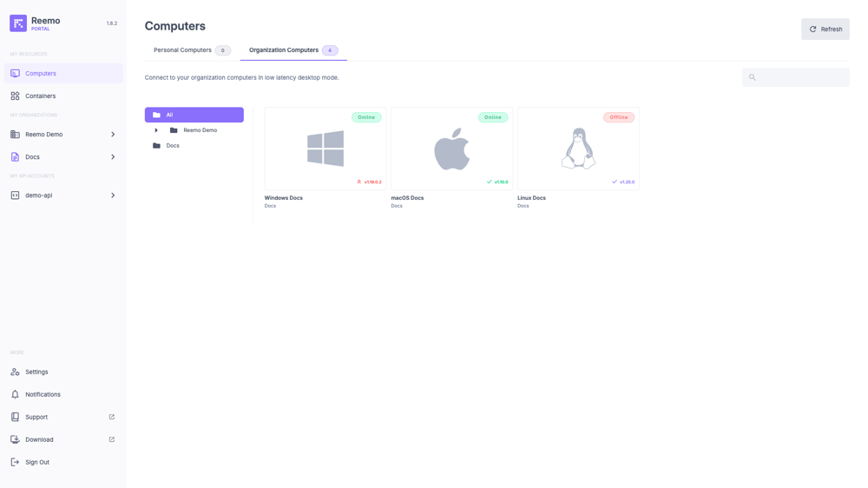Screen dimensions: 868x488
Task: Expand the demo-api account chevron
Action: [x=113, y=195]
